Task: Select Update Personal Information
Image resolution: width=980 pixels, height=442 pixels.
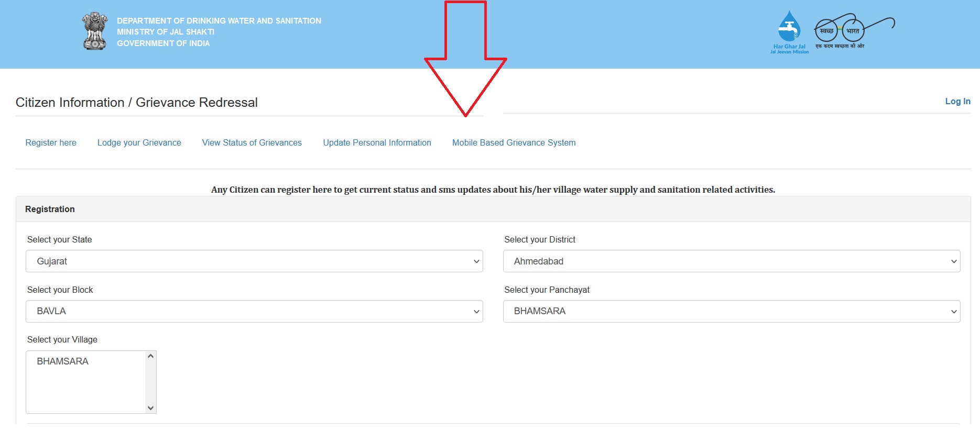Action: click(x=377, y=142)
